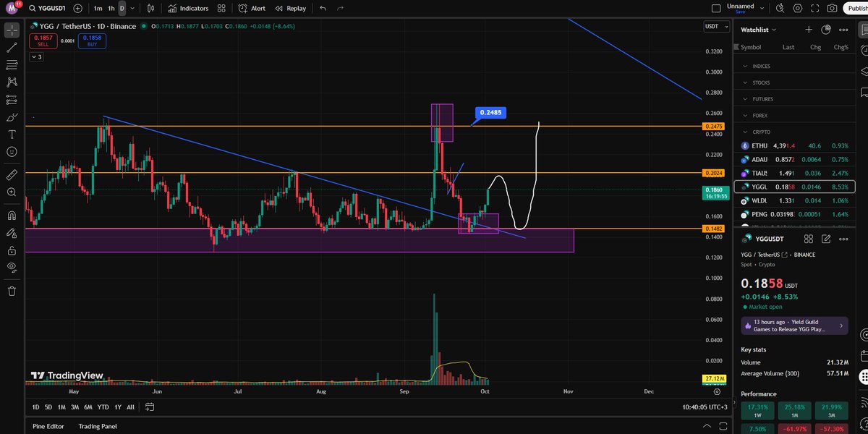Collapse the INDICES watchlist section
The height and width of the screenshot is (434, 868).
tap(745, 66)
